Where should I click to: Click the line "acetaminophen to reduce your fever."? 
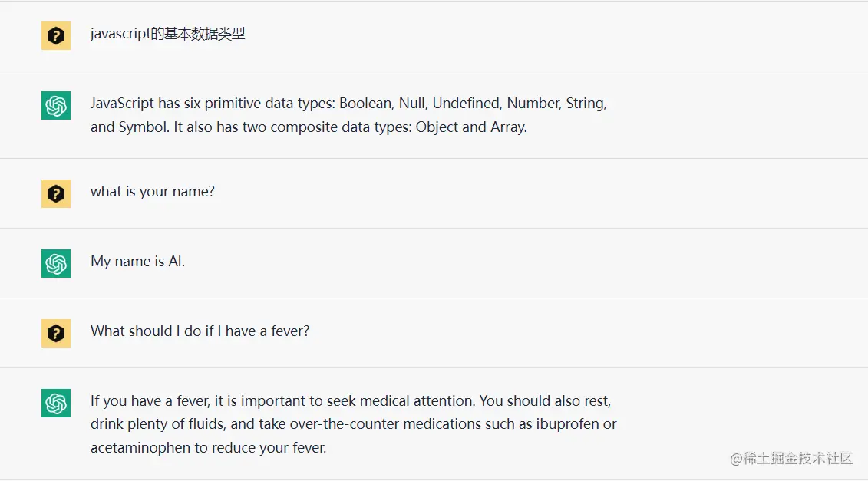(x=208, y=447)
